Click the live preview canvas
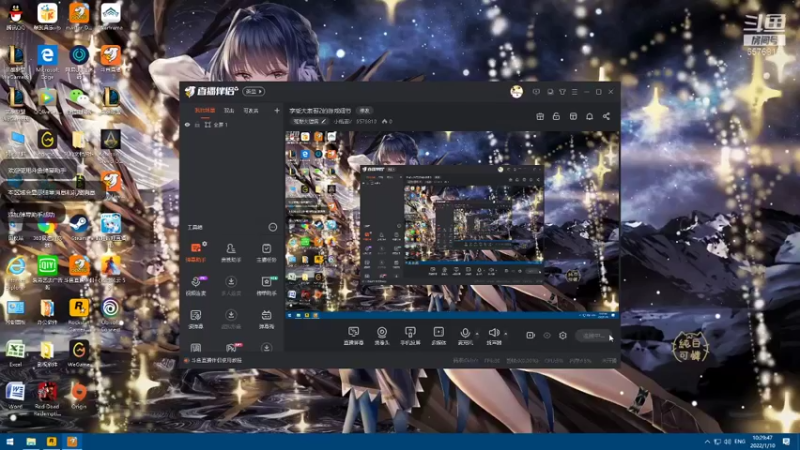 [x=452, y=224]
